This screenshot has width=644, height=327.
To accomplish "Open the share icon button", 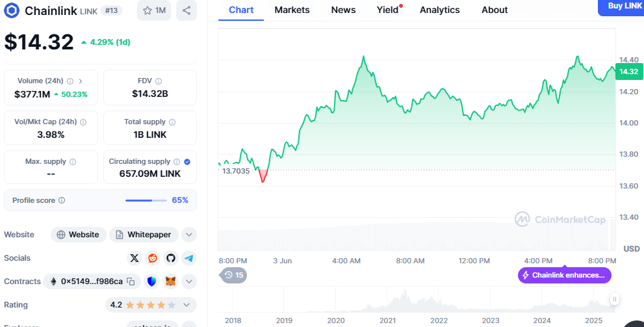I will (187, 10).
